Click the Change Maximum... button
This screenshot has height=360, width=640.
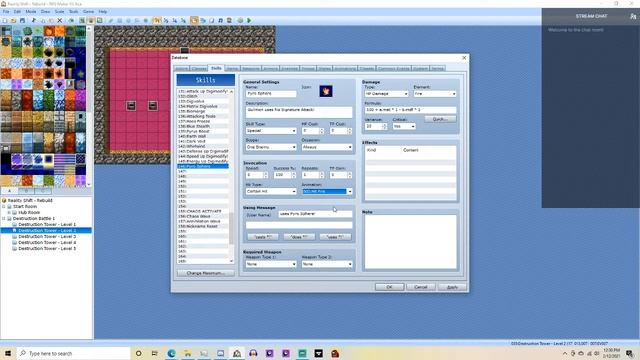pos(205,273)
